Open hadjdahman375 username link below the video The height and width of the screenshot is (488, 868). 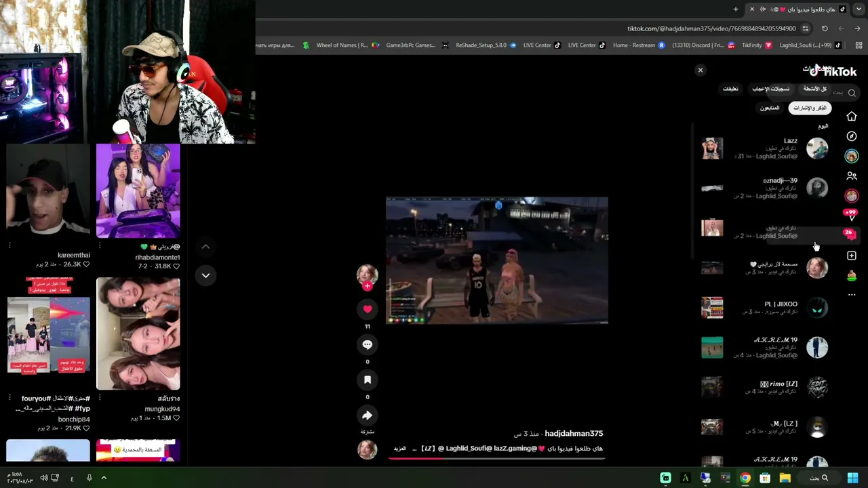coord(574,434)
